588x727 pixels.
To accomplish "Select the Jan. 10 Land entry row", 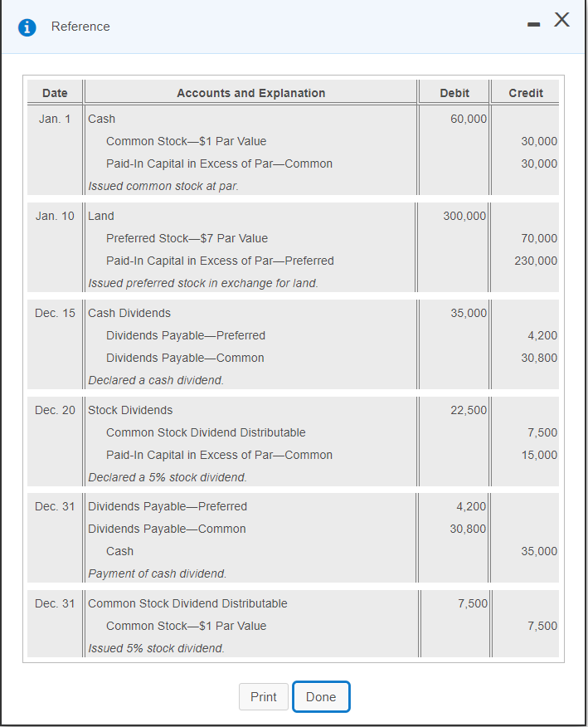I will (x=100, y=216).
